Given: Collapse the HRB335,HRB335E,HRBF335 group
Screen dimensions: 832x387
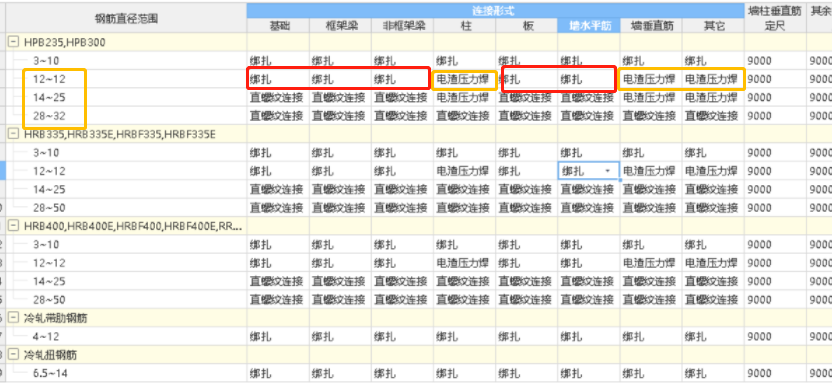Looking at the screenshot, I should pos(14,134).
